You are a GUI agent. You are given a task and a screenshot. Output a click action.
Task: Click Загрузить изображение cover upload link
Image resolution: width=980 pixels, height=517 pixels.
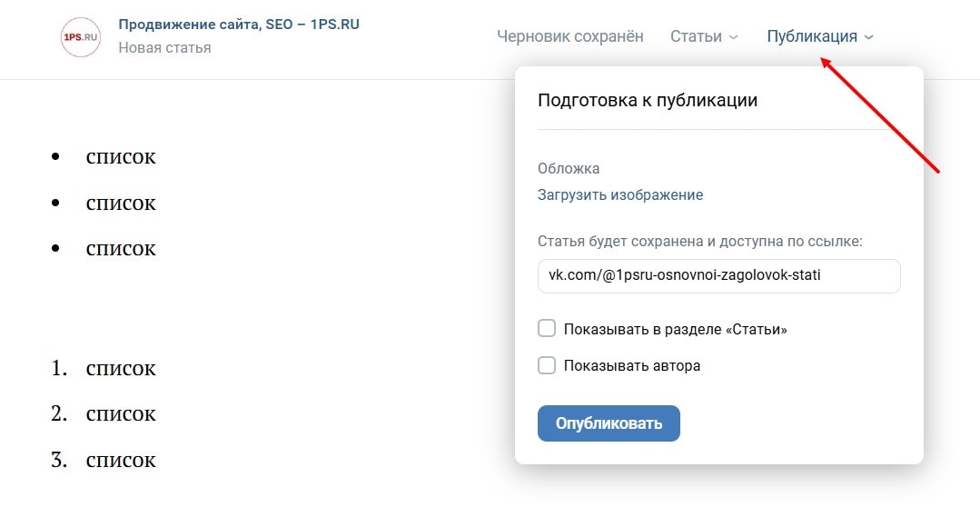[x=620, y=194]
